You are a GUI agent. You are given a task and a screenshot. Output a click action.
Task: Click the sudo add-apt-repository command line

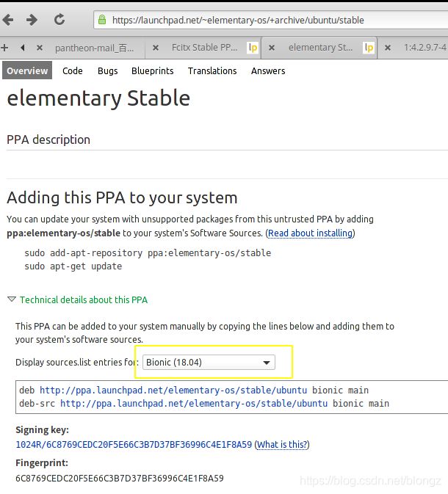pyautogui.click(x=148, y=253)
